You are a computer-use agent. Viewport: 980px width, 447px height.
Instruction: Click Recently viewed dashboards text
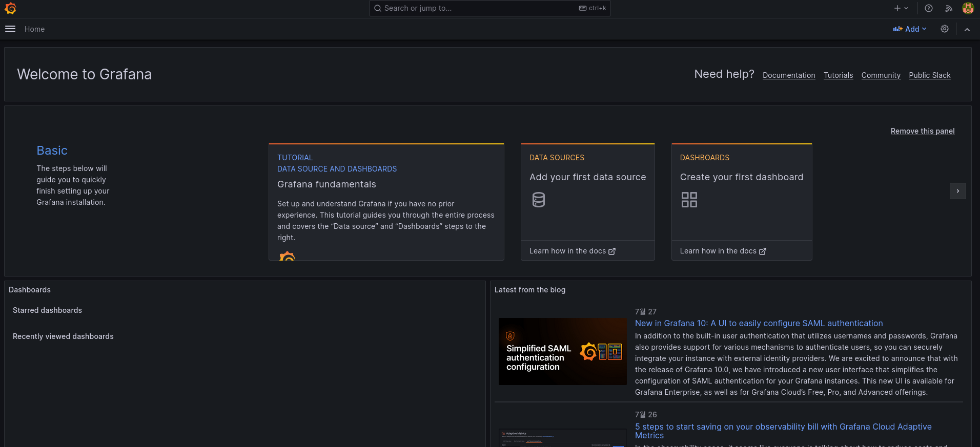(63, 336)
